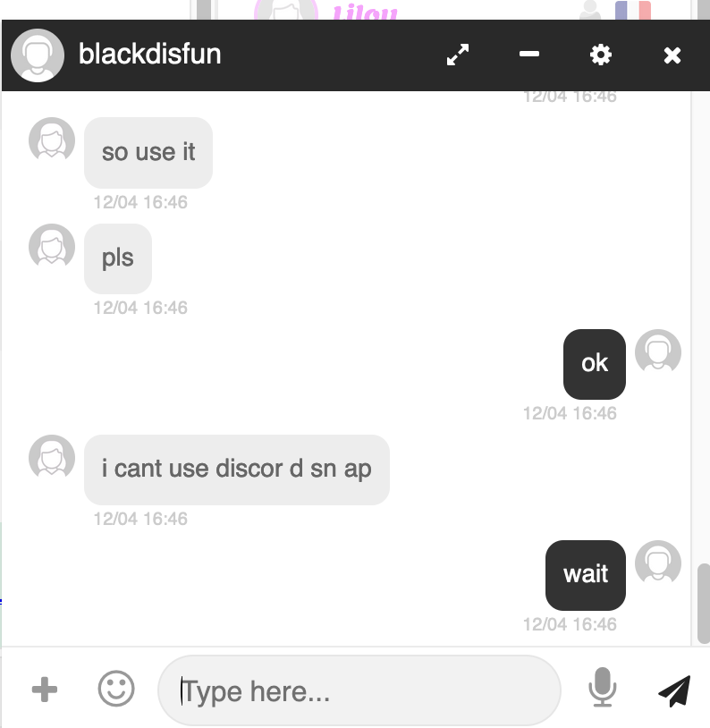Image resolution: width=710 pixels, height=728 pixels.
Task: Click the 'wait' sent message bubble
Action: [x=586, y=575]
